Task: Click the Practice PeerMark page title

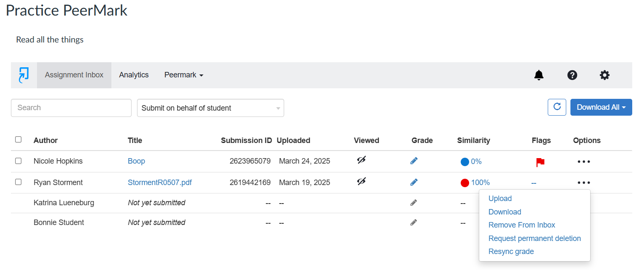Action: [x=66, y=10]
